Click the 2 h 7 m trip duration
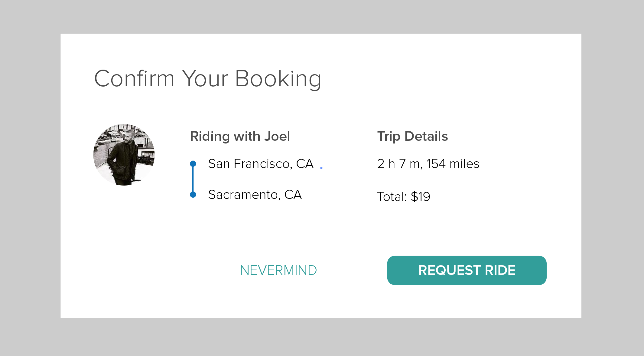 [398, 164]
